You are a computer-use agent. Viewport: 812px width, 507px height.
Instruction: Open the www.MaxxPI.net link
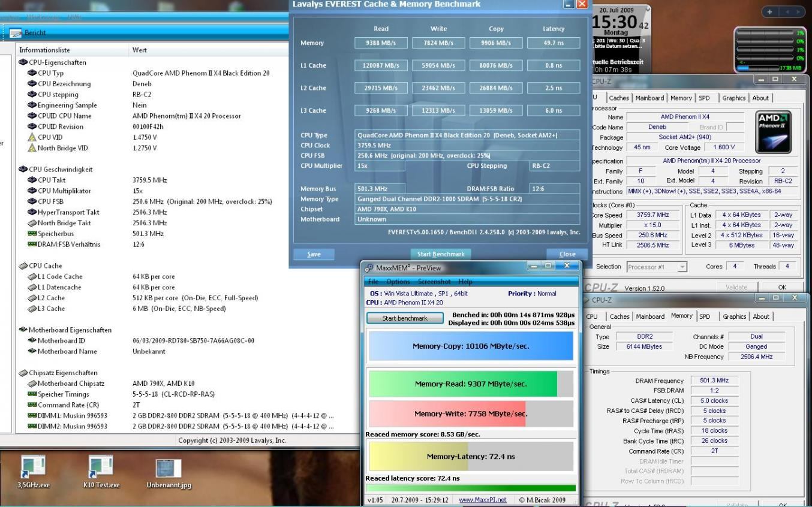[483, 500]
